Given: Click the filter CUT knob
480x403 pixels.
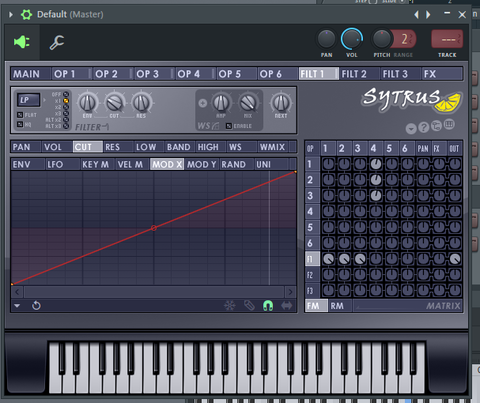Looking at the screenshot, I should pyautogui.click(x=114, y=103).
